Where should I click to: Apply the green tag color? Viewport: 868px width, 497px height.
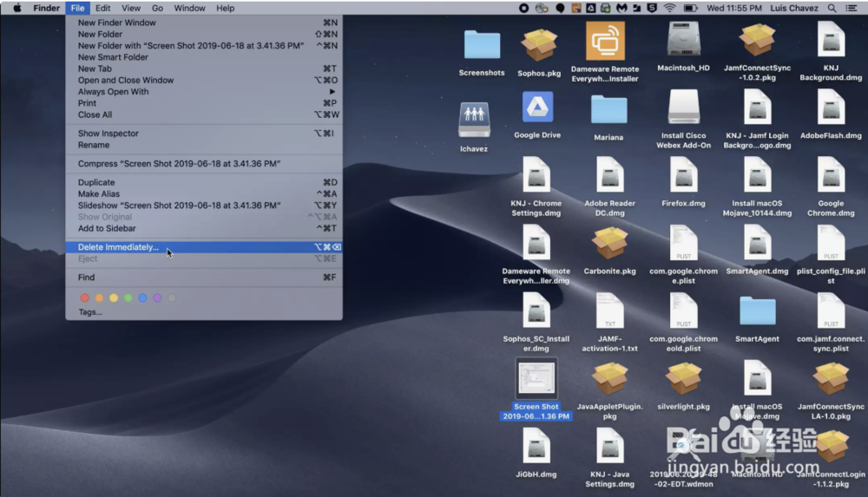(128, 298)
